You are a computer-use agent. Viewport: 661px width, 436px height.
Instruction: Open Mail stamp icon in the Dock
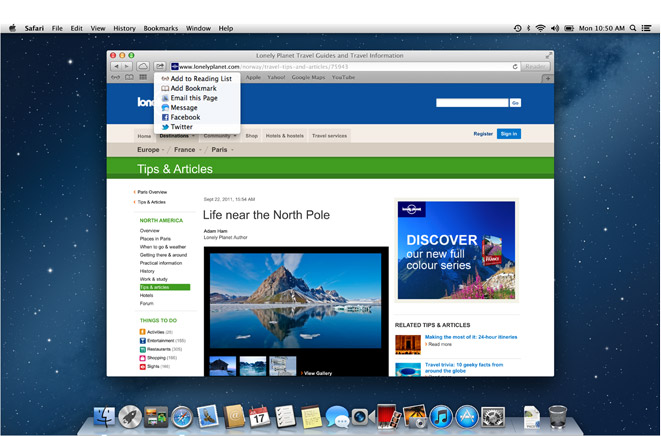pyautogui.click(x=207, y=416)
